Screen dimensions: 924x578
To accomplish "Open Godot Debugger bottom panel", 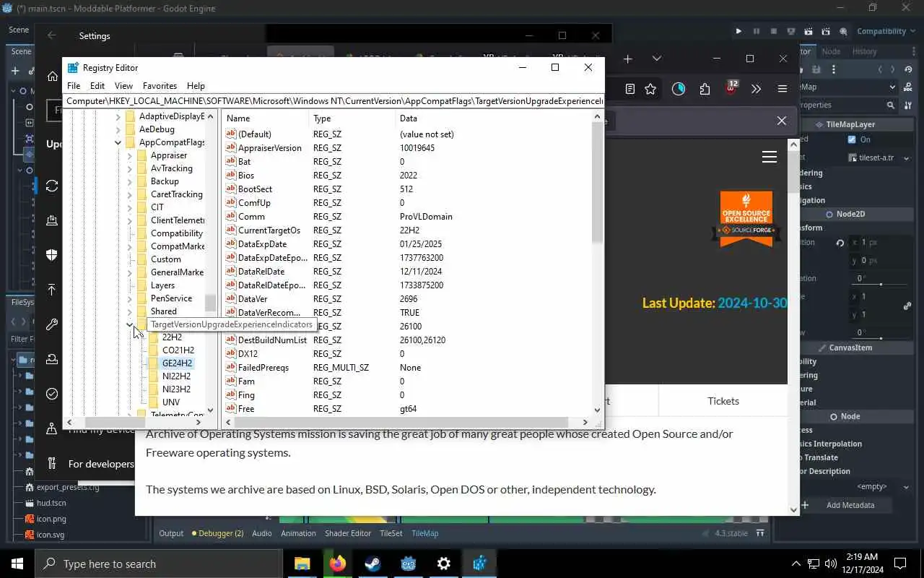I will tap(217, 533).
